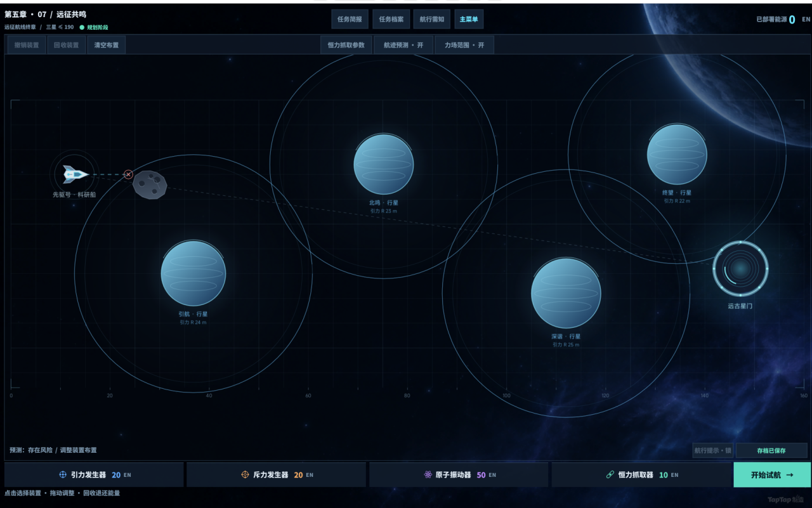Select the 恒力抓取器 device
Image resolution: width=812 pixels, height=508 pixels.
click(641, 474)
